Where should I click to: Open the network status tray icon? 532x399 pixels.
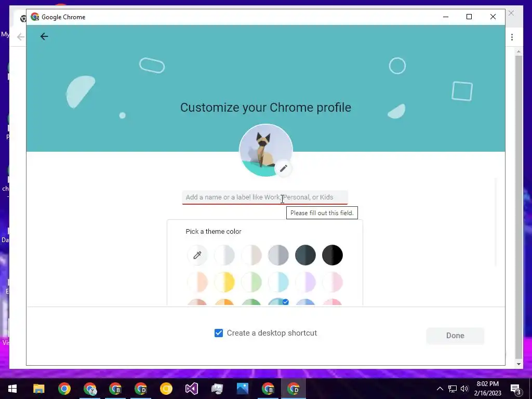pos(453,389)
